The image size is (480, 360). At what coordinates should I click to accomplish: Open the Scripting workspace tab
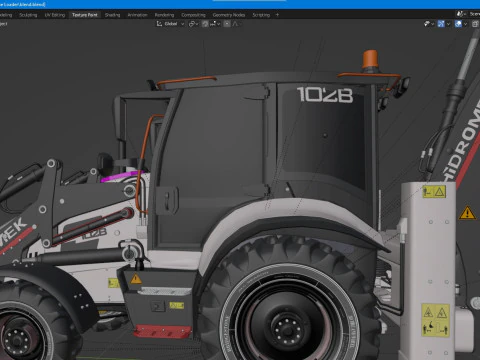[x=261, y=15]
